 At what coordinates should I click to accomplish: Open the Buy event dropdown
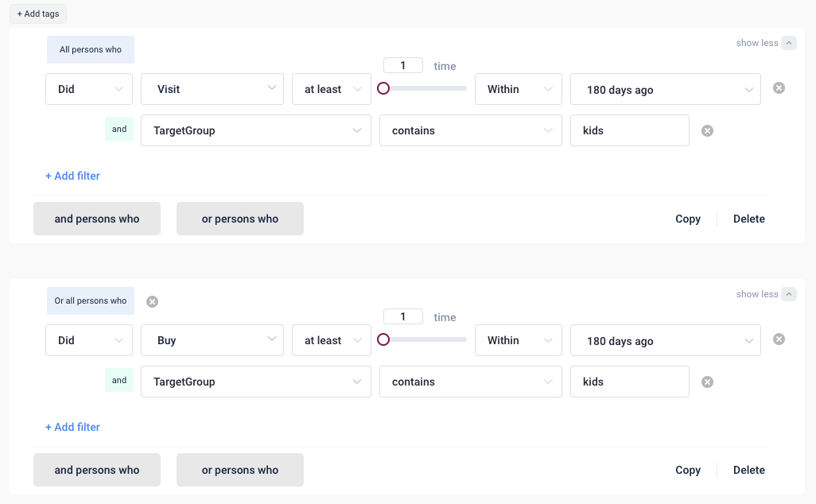(212, 340)
